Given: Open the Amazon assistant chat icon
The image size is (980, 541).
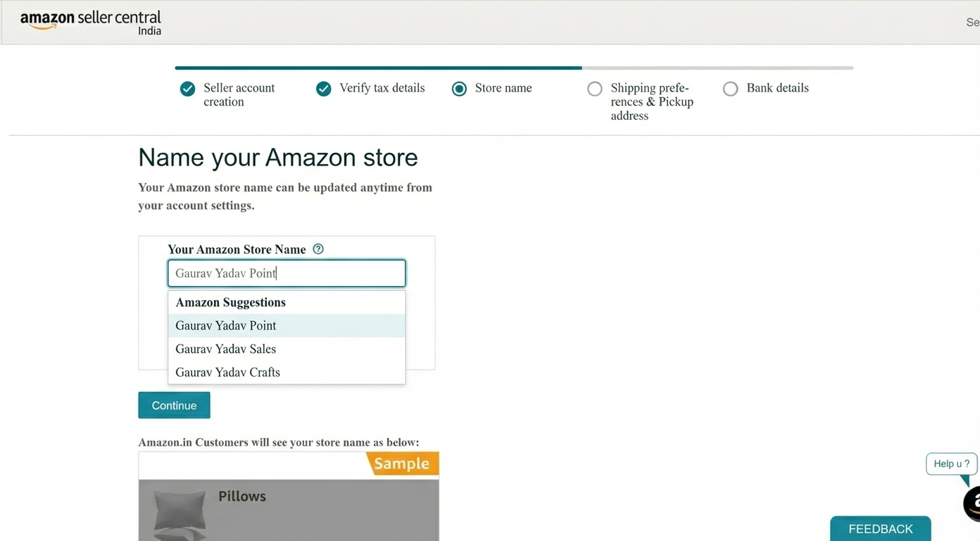Looking at the screenshot, I should tap(972, 502).
